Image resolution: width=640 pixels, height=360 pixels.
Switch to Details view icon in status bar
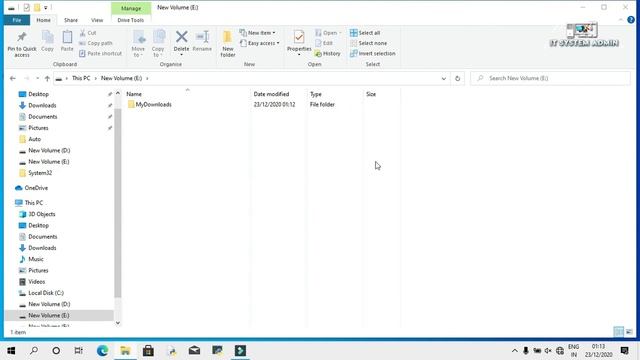[619, 332]
